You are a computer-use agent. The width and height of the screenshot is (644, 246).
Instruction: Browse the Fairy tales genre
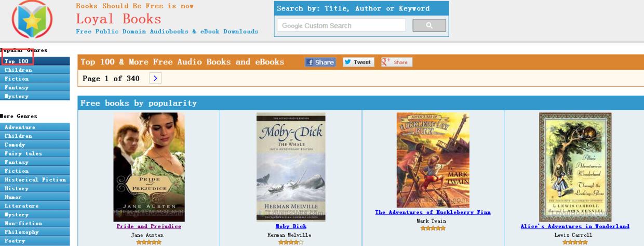click(35, 153)
